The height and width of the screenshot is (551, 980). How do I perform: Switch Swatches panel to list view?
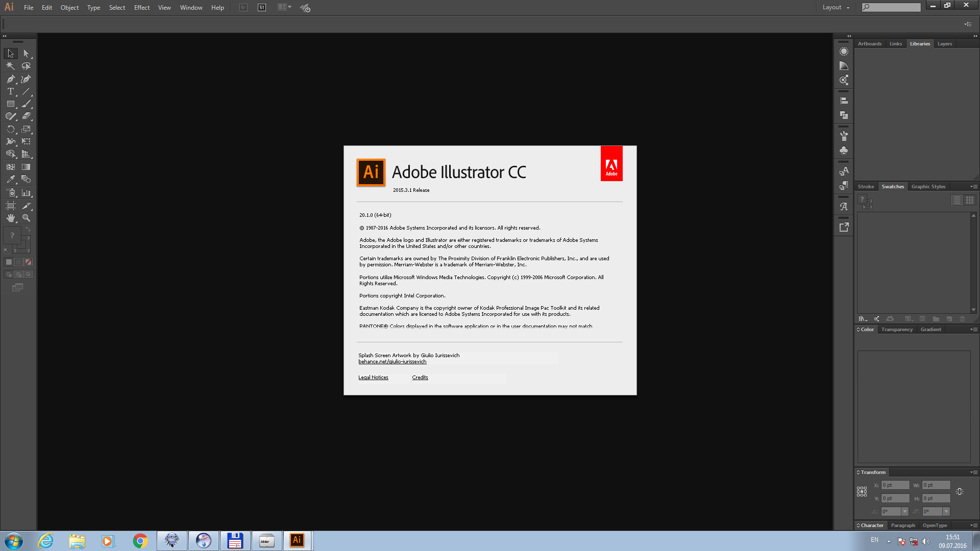pos(957,201)
